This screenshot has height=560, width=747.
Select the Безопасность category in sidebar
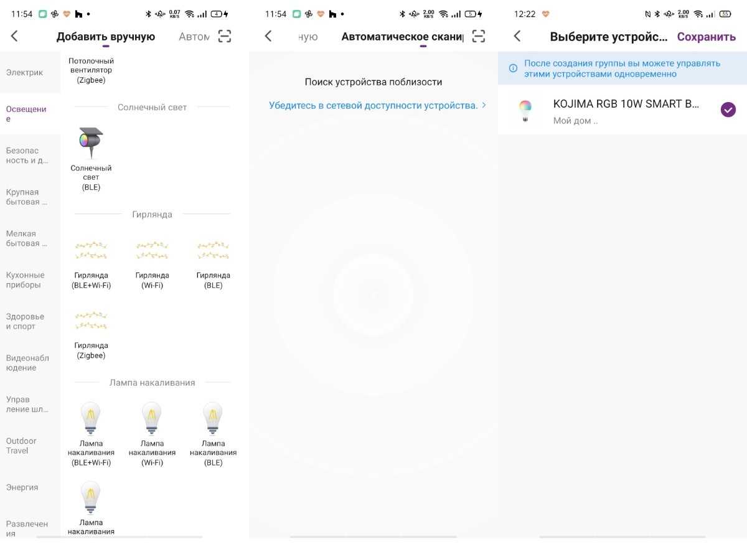(x=27, y=155)
